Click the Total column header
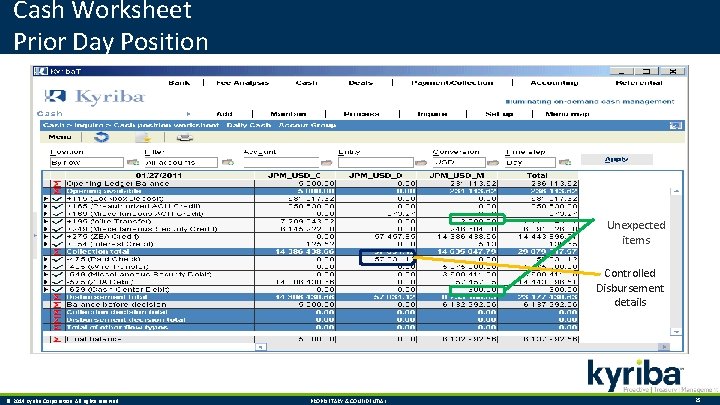 pos(537,175)
